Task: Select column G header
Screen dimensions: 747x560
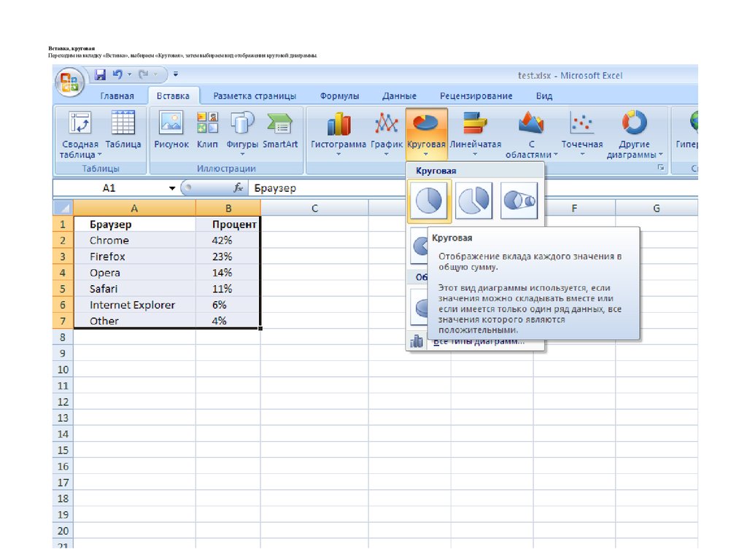Action: [657, 208]
